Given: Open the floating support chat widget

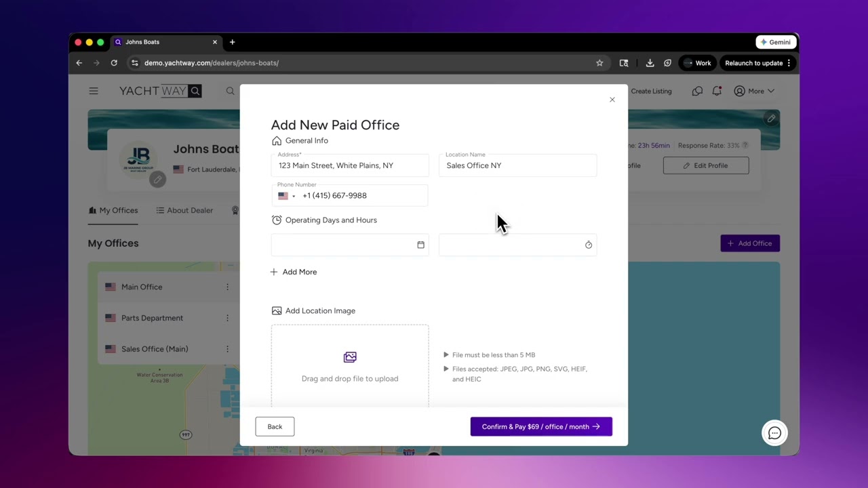Looking at the screenshot, I should tap(774, 433).
